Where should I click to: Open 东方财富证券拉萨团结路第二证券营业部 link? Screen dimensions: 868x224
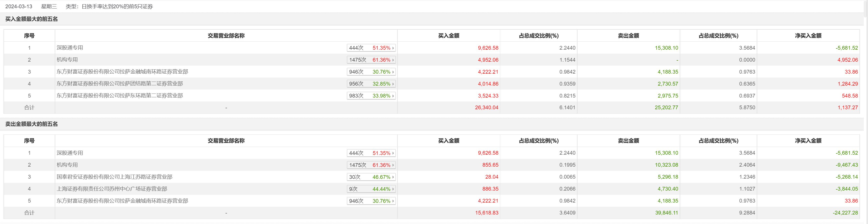point(119,84)
